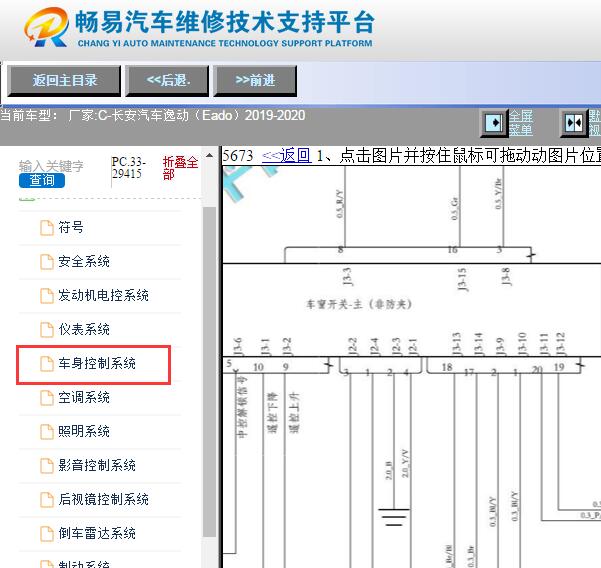
Task: Click the 返回主目录 button
Action: point(64,80)
